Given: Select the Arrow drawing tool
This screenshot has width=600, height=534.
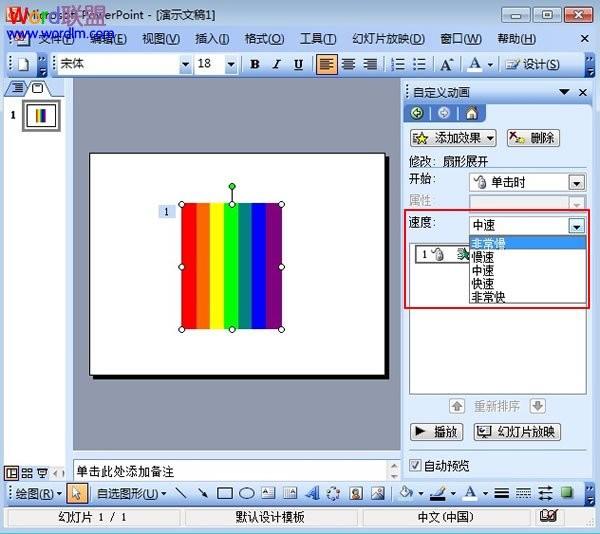Looking at the screenshot, I should pos(202,493).
